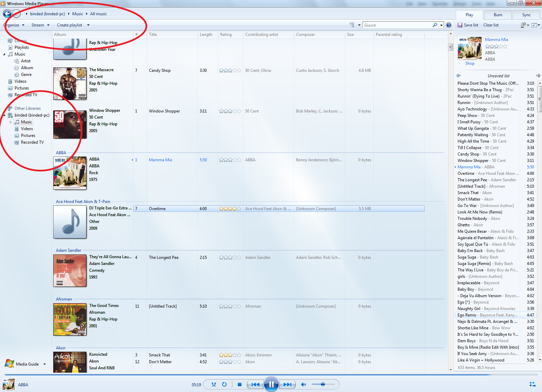Viewport: 542px width, 392px height.
Task: Click the search magnifier icon
Action: tap(435, 25)
